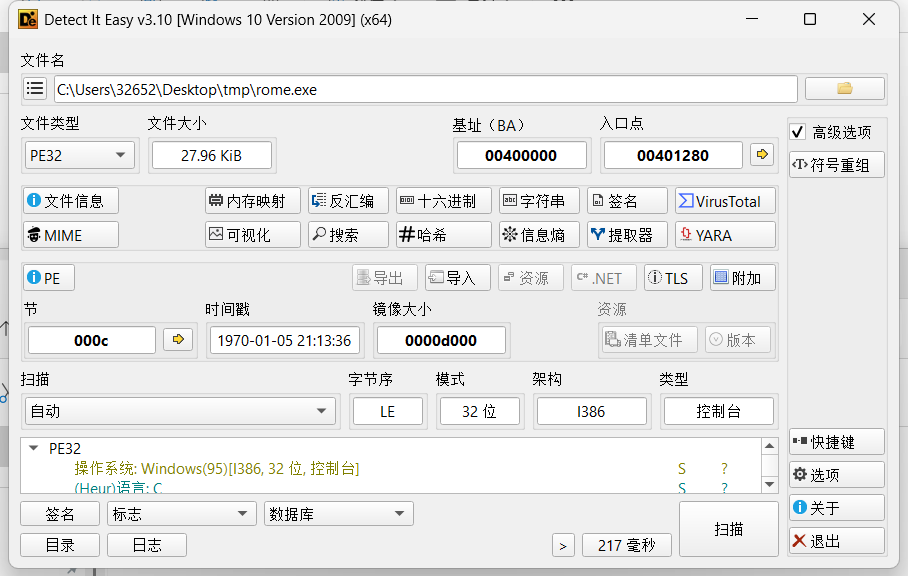Viewport: 908px width, 576px height.
Task: Open the 自动 scan mode dropdown
Action: click(180, 411)
